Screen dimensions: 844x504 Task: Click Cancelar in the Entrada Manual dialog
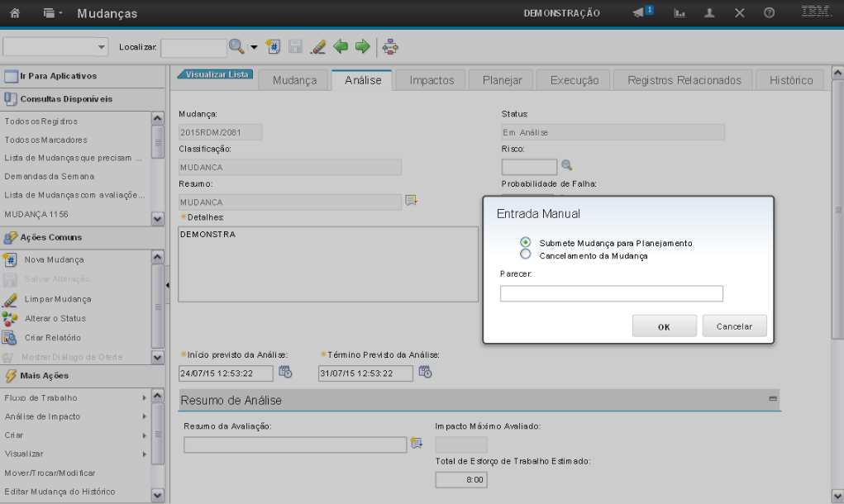pyautogui.click(x=734, y=326)
